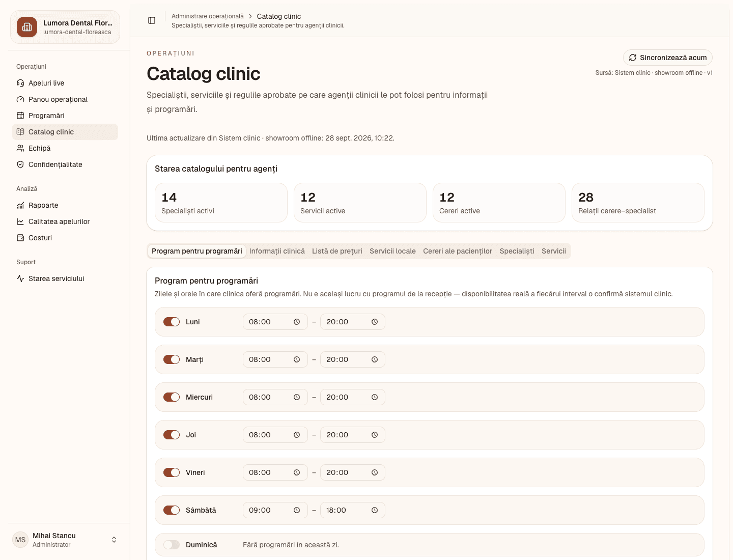Open the Servicii locale tab
Image resolution: width=733 pixels, height=560 pixels.
392,251
